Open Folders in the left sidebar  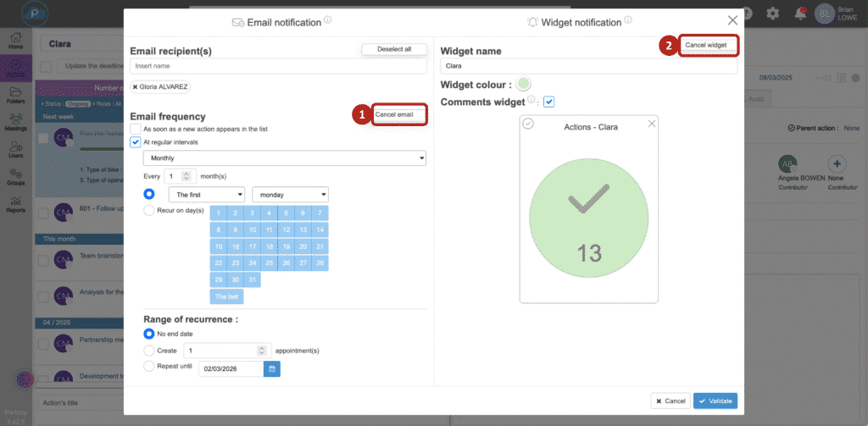tap(15, 95)
